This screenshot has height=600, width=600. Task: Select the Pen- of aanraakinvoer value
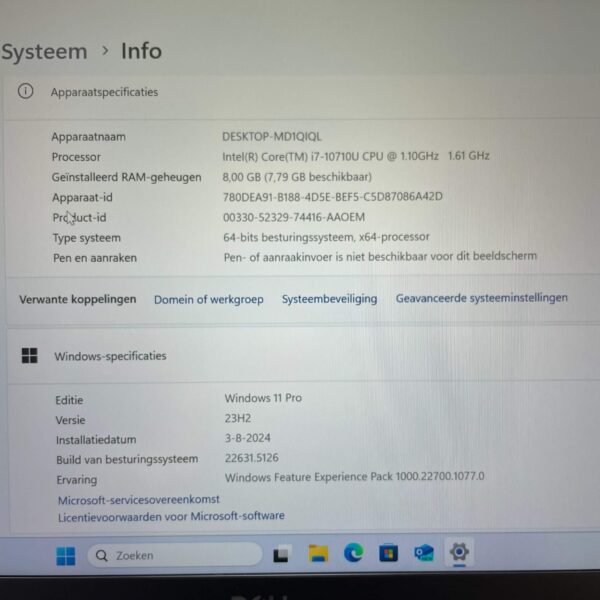pyautogui.click(x=380, y=256)
